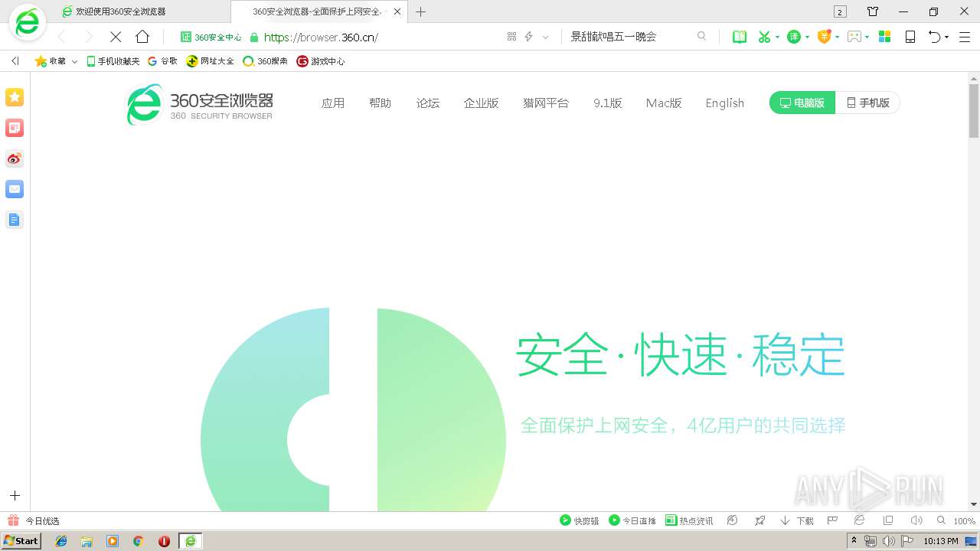Open the screenshot tool dropdown arrow
980x551 pixels.
click(777, 37)
